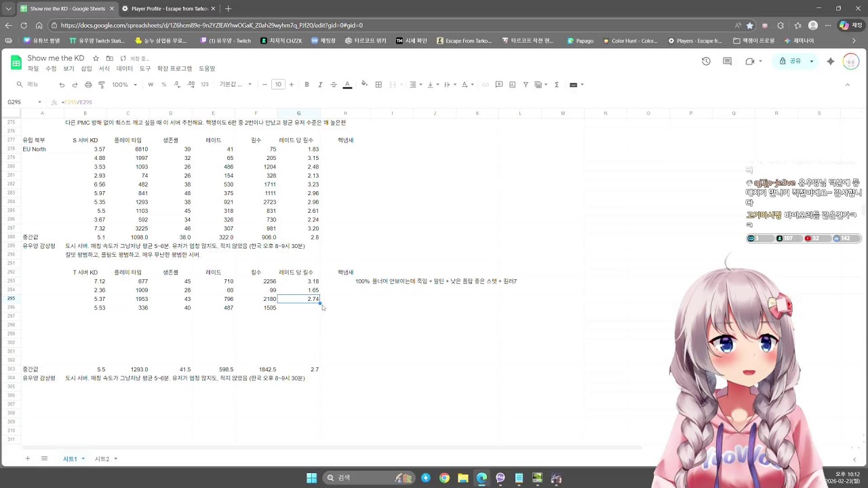Open the text color picker
The height and width of the screenshot is (488, 868).
click(347, 85)
